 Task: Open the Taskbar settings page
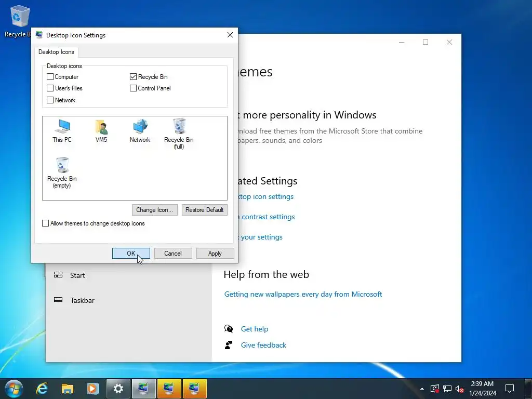point(83,300)
